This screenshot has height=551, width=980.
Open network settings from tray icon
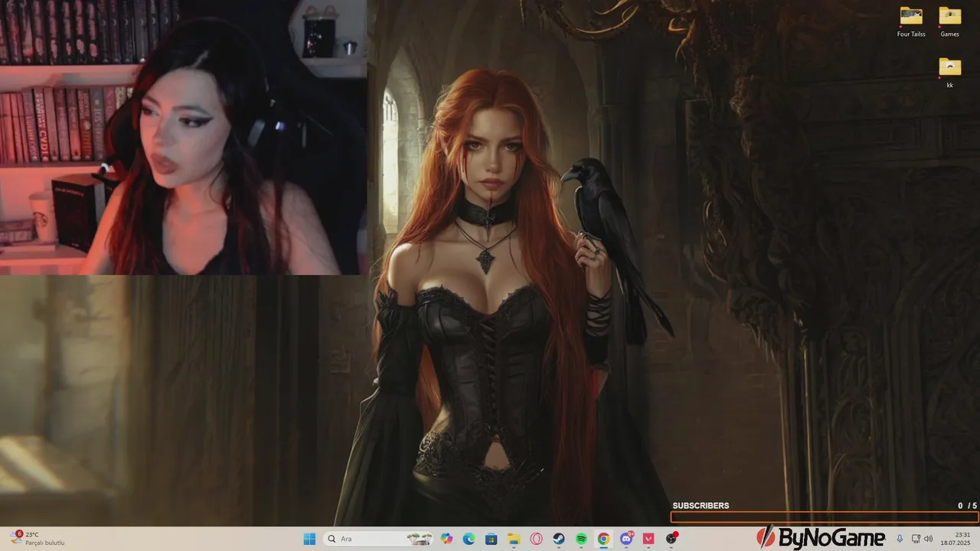pos(916,539)
